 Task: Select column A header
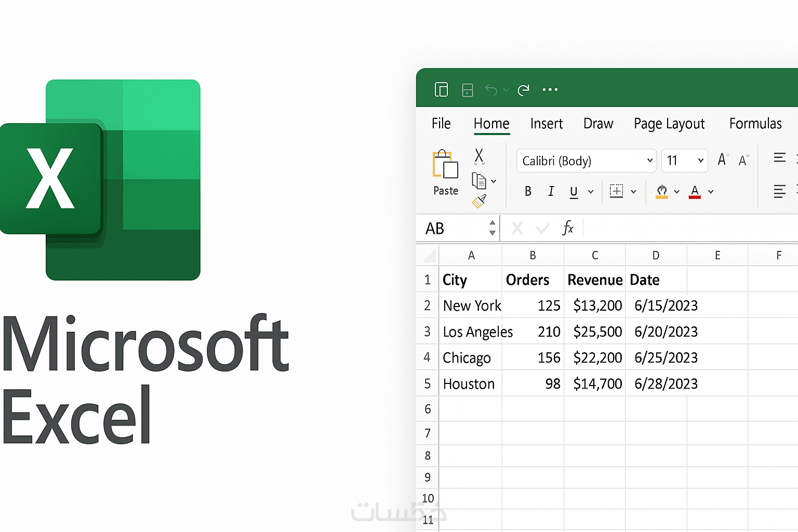[471, 256]
